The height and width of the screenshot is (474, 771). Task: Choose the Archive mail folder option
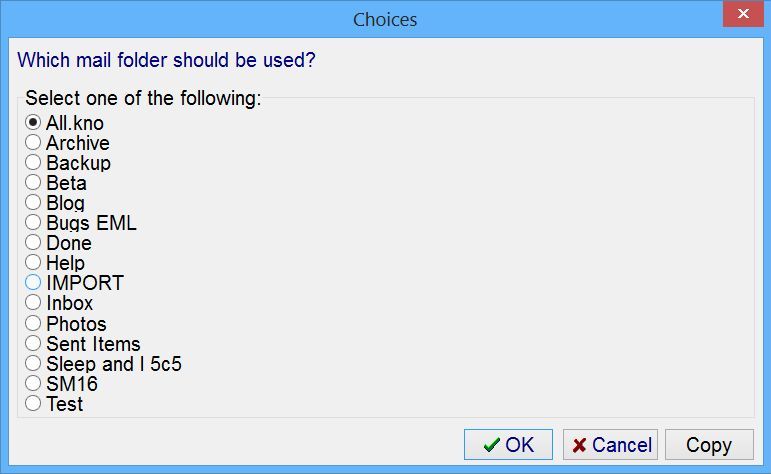33,143
